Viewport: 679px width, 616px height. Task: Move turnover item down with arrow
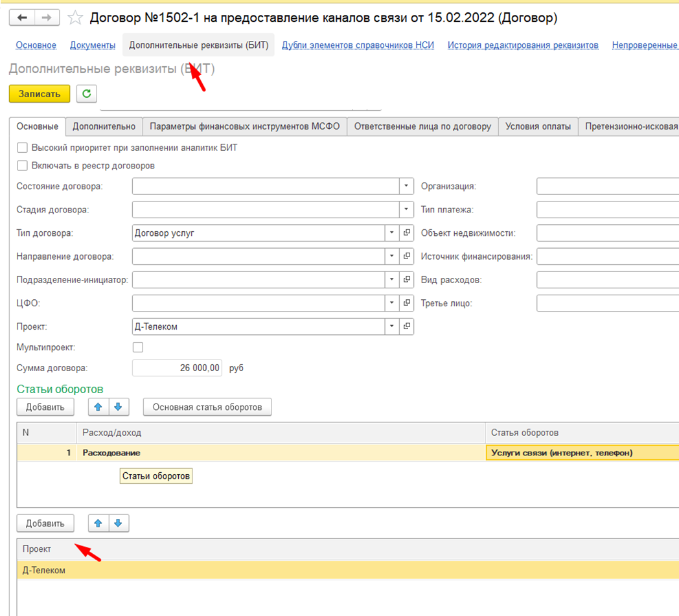coord(117,407)
